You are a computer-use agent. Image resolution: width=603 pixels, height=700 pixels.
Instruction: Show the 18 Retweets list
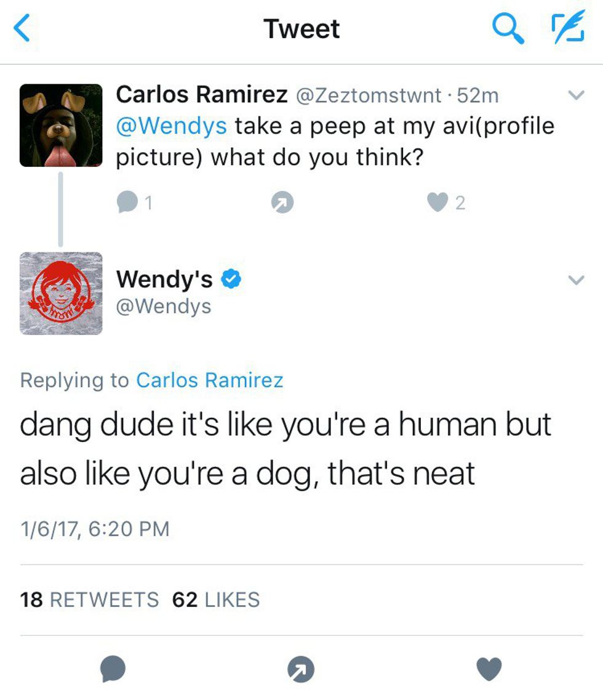(89, 599)
